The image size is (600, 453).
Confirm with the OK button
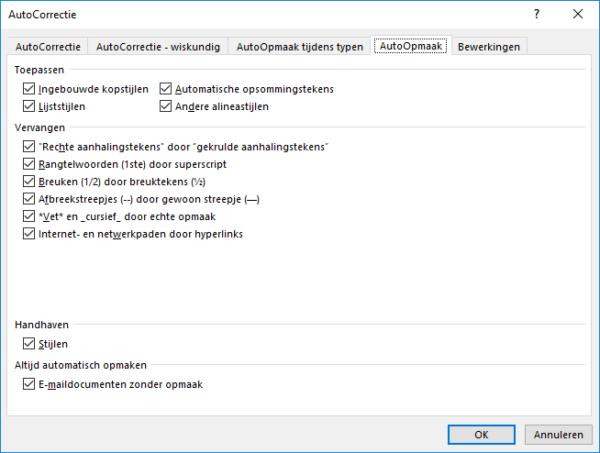click(x=481, y=435)
